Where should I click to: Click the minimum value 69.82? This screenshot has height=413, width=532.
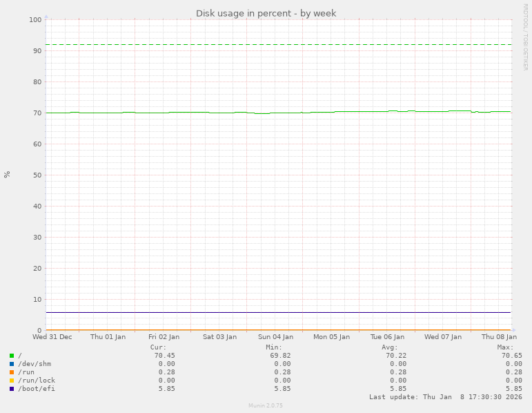[280, 356]
